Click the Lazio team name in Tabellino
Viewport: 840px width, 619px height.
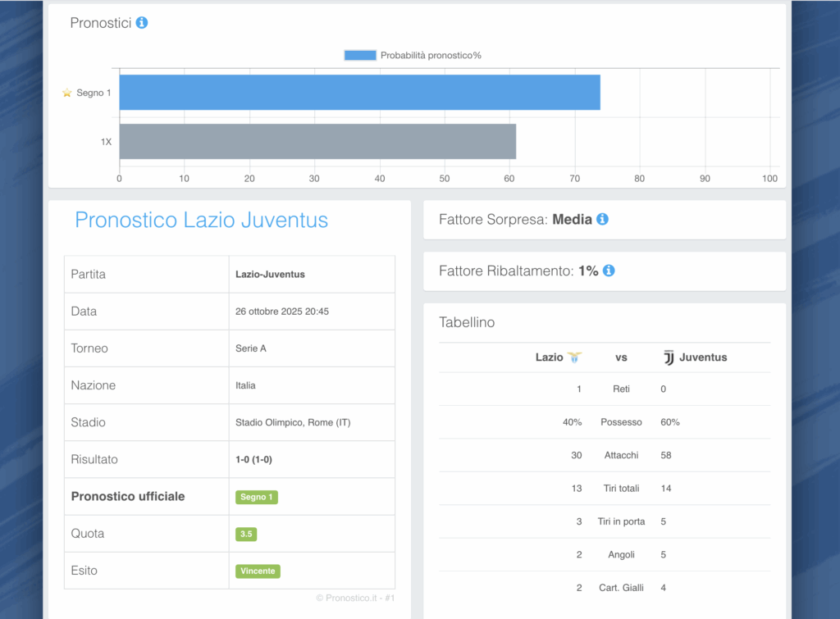pyautogui.click(x=549, y=357)
